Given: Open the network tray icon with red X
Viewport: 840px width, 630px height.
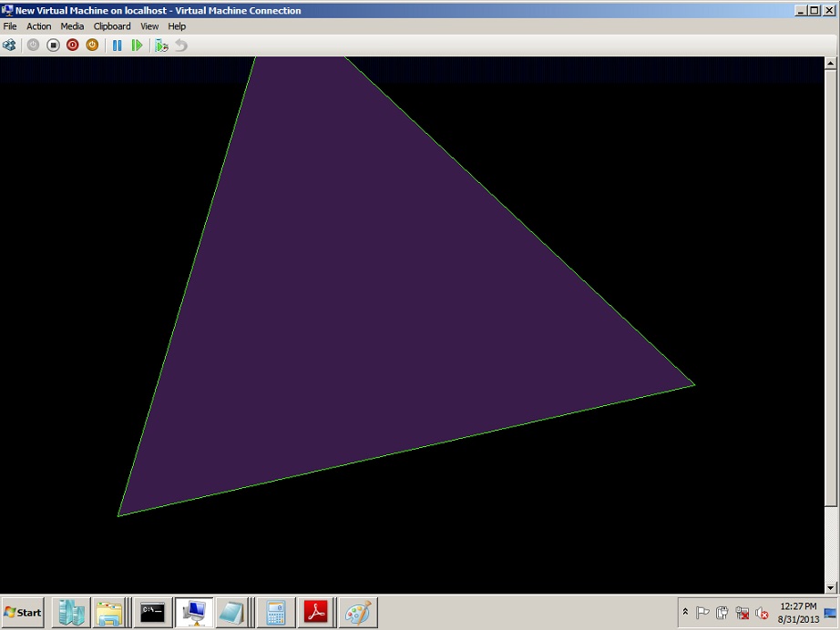Looking at the screenshot, I should pos(742,613).
